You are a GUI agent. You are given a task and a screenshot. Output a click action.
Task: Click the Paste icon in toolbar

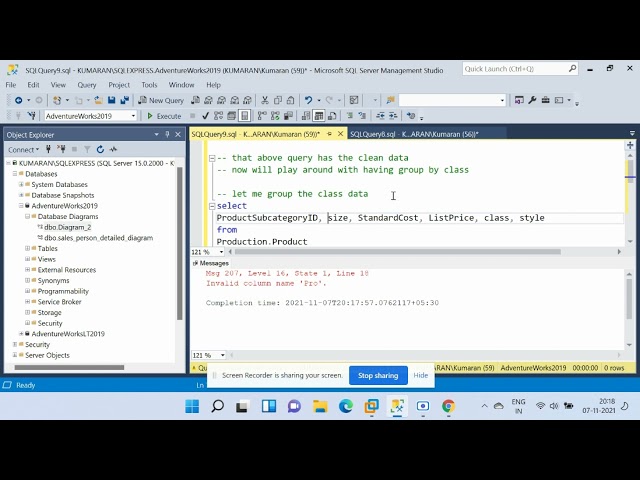point(291,100)
